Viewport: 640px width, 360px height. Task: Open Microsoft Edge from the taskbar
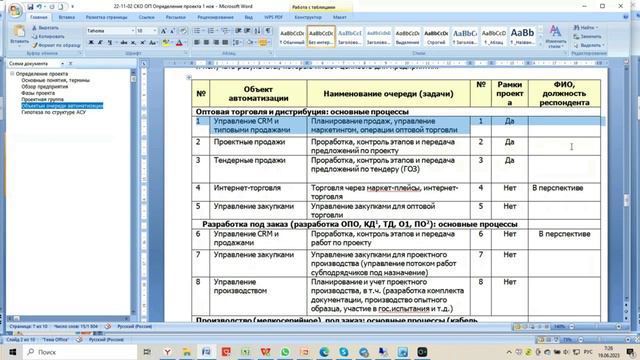coord(324,352)
